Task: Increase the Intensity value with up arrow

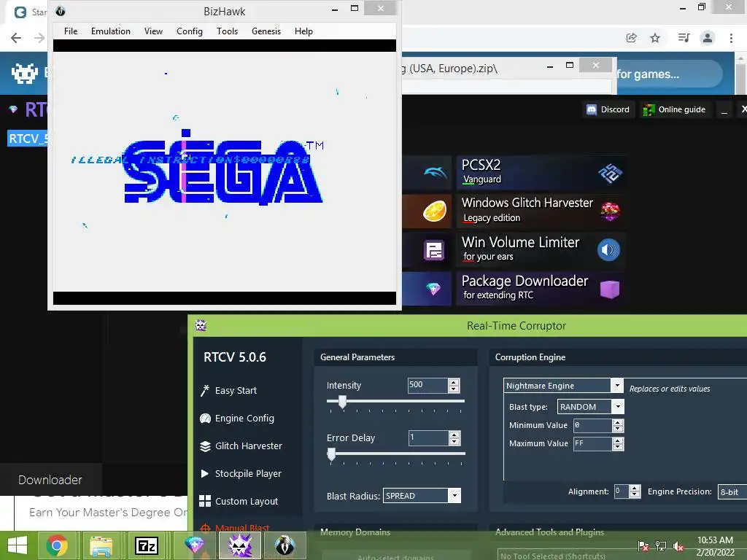Action: pyautogui.click(x=454, y=382)
